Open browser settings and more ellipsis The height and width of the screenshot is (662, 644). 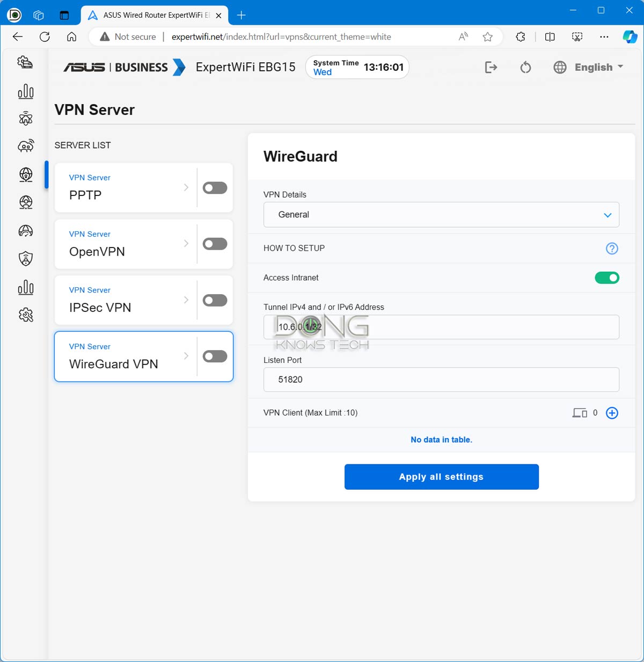click(604, 37)
